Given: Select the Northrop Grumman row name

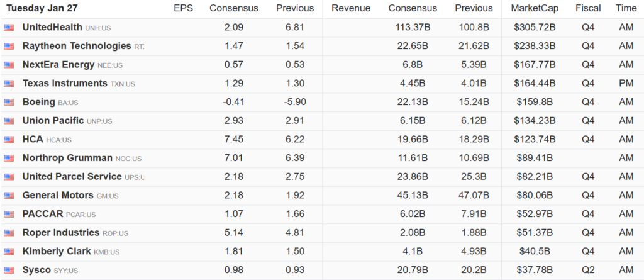Looking at the screenshot, I should [67, 158].
